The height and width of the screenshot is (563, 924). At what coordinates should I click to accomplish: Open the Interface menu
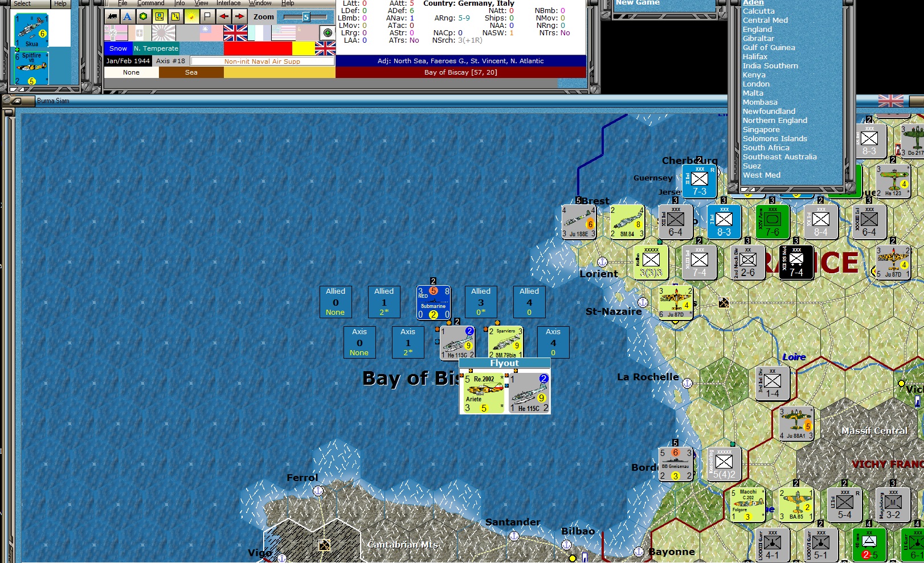[x=228, y=3]
